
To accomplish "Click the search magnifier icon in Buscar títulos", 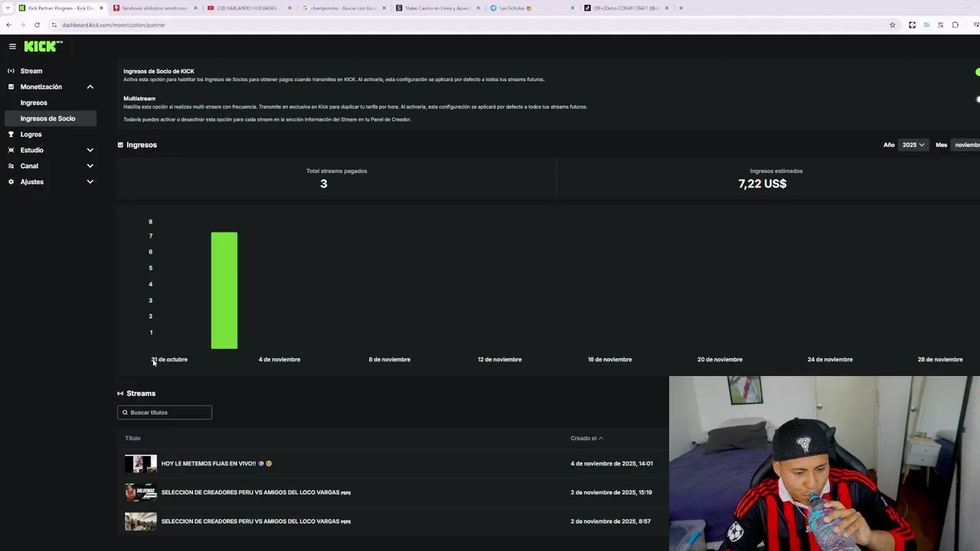I will tap(125, 412).
